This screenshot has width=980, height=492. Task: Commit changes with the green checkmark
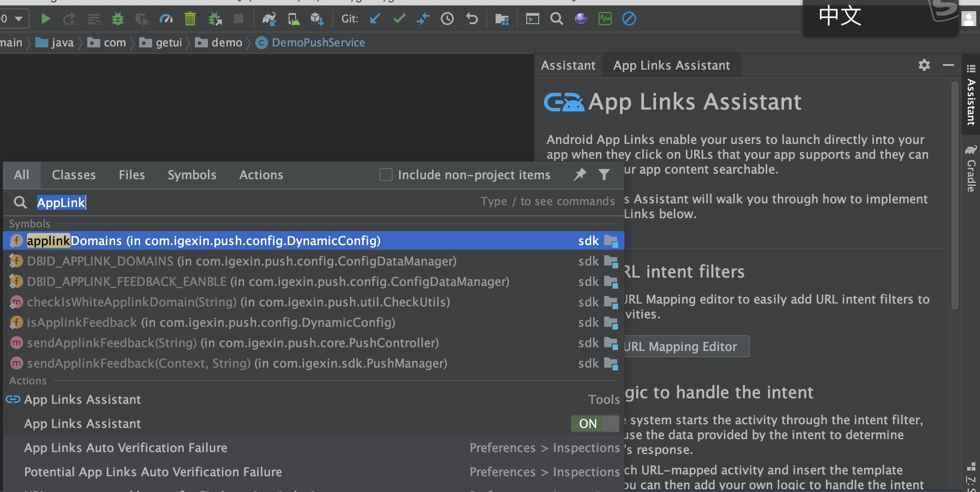(400, 19)
